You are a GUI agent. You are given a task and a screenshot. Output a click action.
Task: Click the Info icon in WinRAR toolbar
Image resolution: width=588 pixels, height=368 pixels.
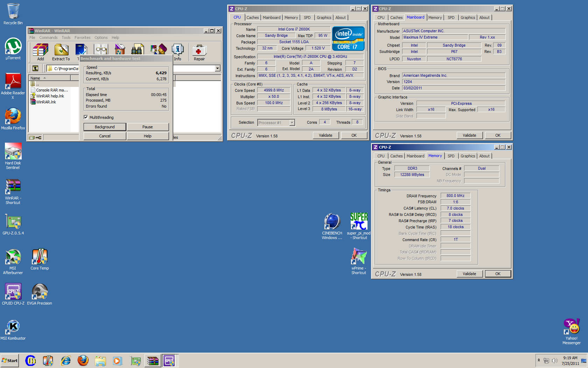(x=177, y=52)
